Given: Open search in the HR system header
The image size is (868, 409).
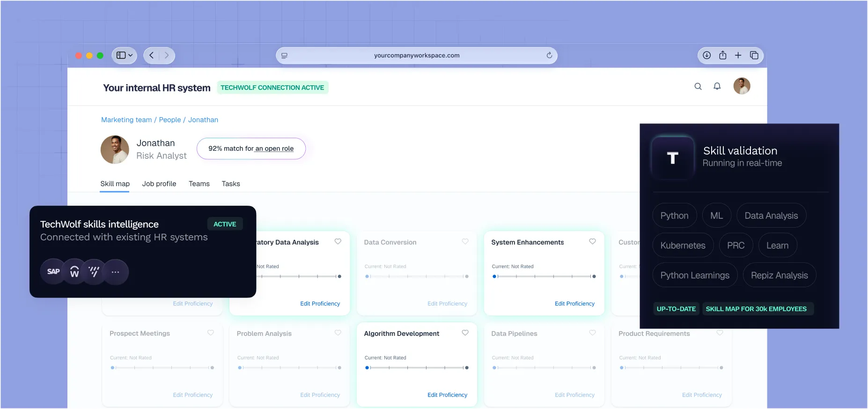Looking at the screenshot, I should (x=698, y=86).
